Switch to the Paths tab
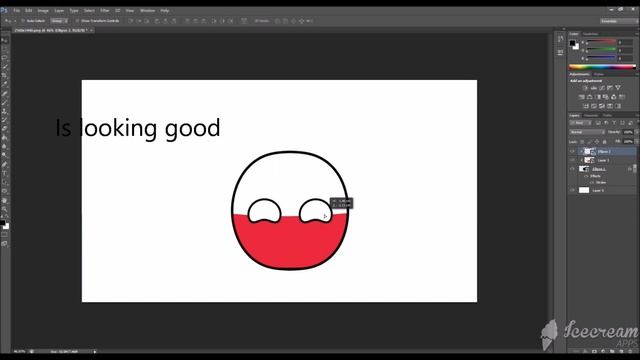This screenshot has height=360, width=640. coord(607,116)
